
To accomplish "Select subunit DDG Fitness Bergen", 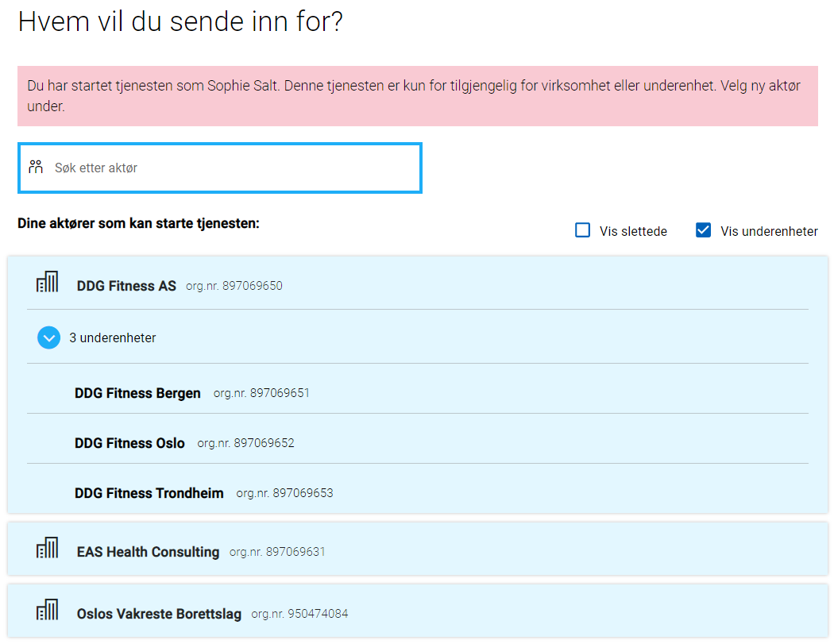I will coord(137,393).
